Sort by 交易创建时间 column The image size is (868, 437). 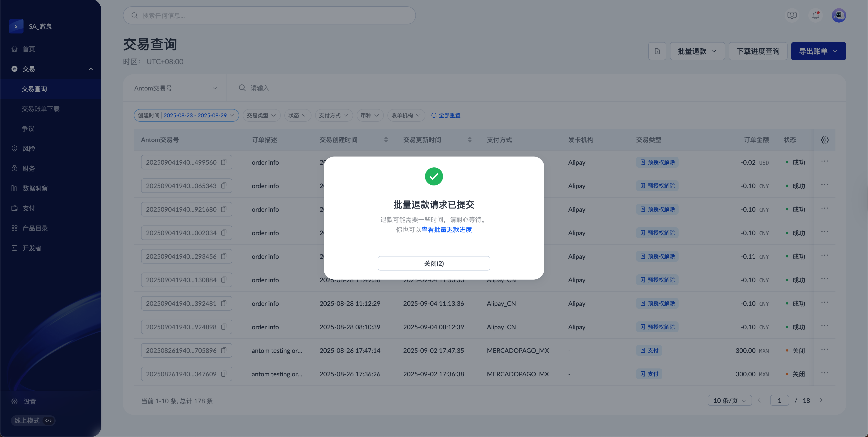pyautogui.click(x=386, y=140)
